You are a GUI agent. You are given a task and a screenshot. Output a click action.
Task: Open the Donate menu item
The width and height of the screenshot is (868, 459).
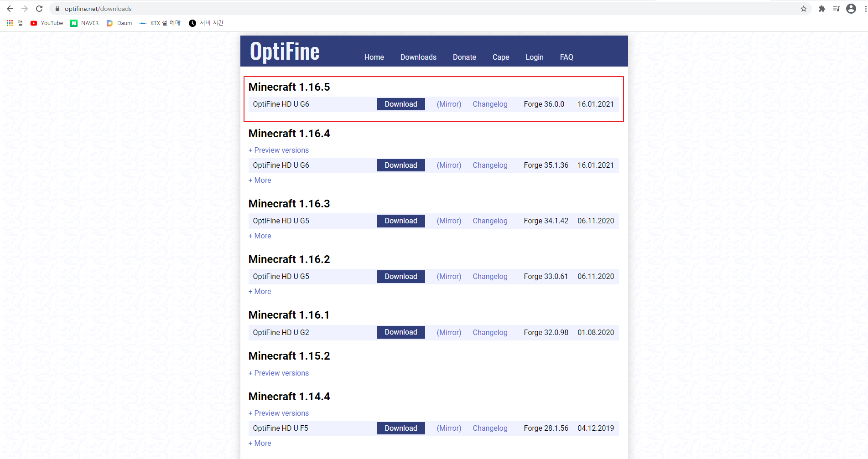point(464,57)
